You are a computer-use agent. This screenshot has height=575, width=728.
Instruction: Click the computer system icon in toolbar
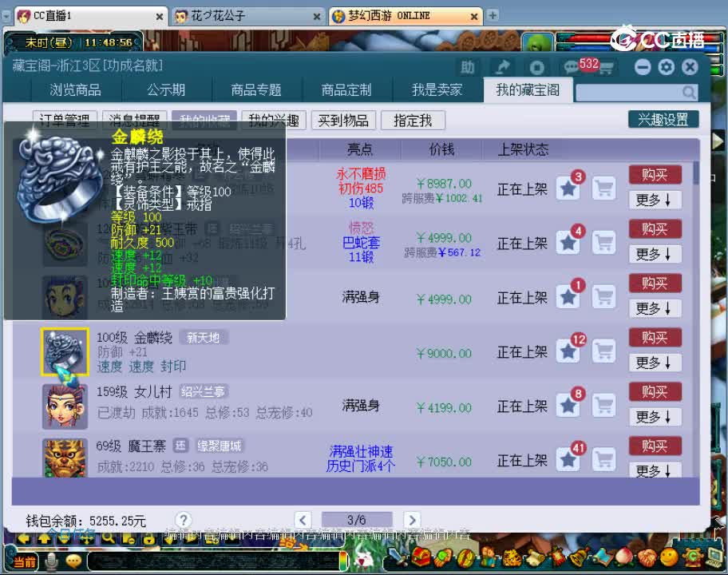pyautogui.click(x=714, y=557)
